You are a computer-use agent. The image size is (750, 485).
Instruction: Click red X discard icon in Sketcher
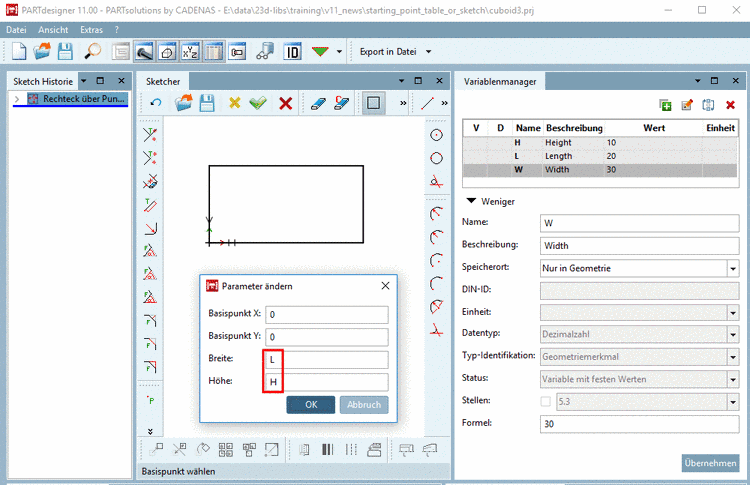click(x=286, y=103)
